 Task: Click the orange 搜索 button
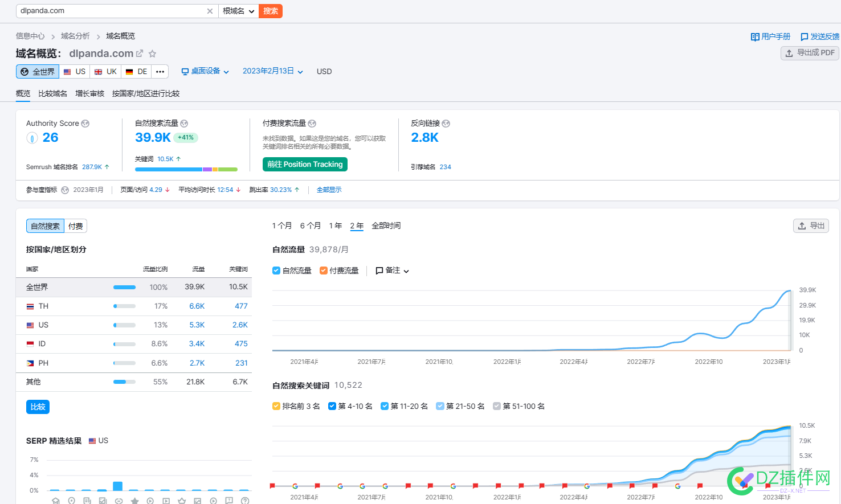point(271,11)
